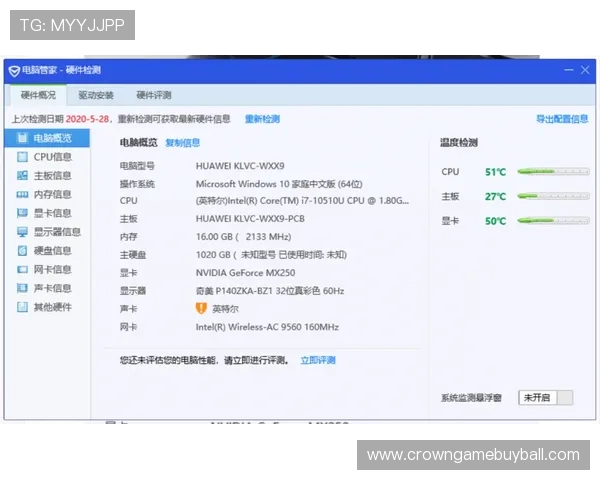600x480 pixels.
Task: Click the Intel Core i7-10510U CPU value
Action: [302, 201]
